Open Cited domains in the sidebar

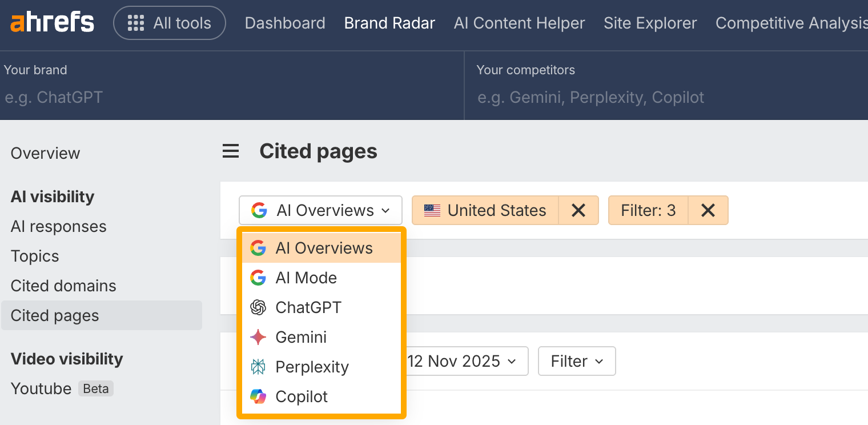coord(63,286)
